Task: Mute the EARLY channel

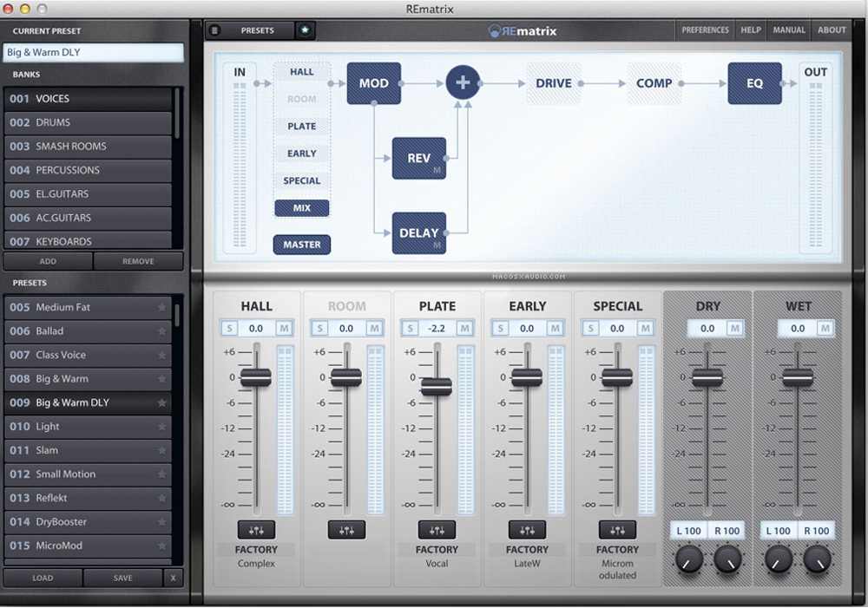Action: click(x=555, y=328)
